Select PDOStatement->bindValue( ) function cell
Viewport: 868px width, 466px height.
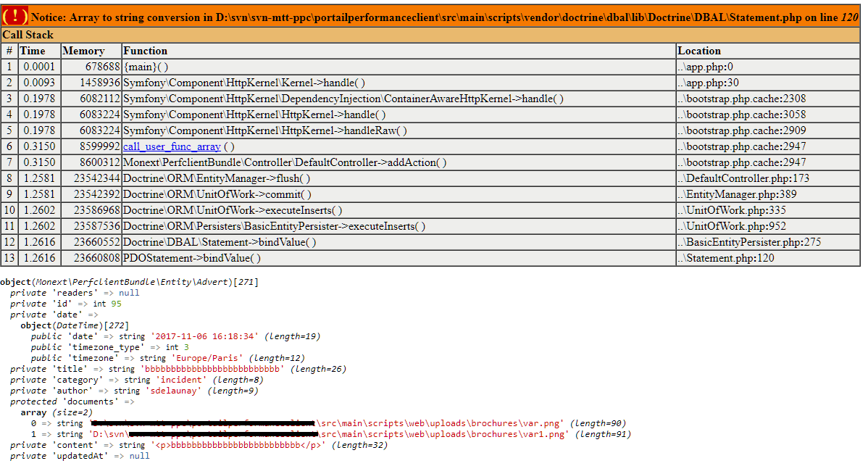398,259
